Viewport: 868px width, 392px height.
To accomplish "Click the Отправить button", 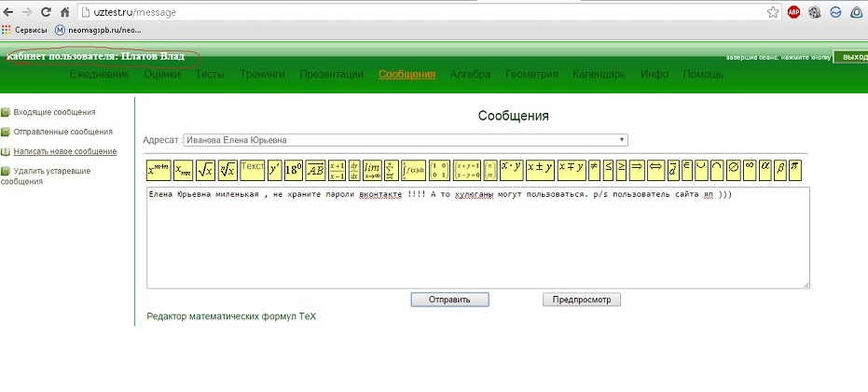I will (x=449, y=300).
